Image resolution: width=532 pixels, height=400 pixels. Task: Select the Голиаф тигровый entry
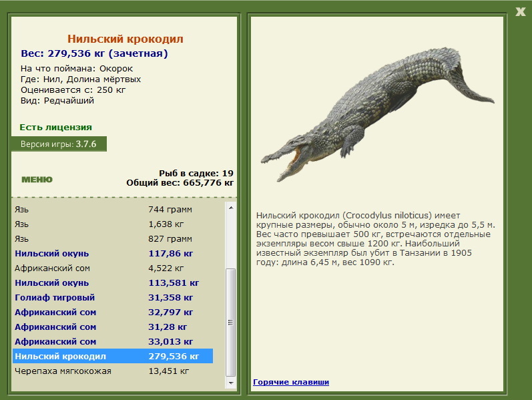pyautogui.click(x=113, y=297)
